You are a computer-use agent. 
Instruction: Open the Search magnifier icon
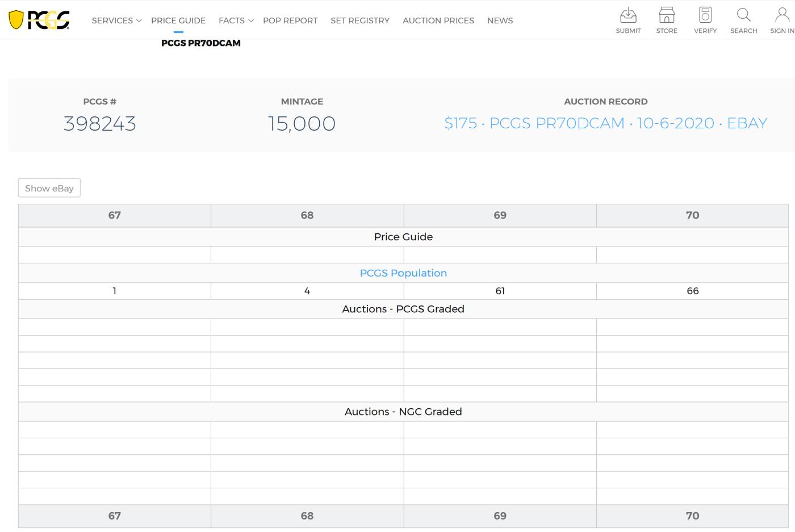click(743, 15)
